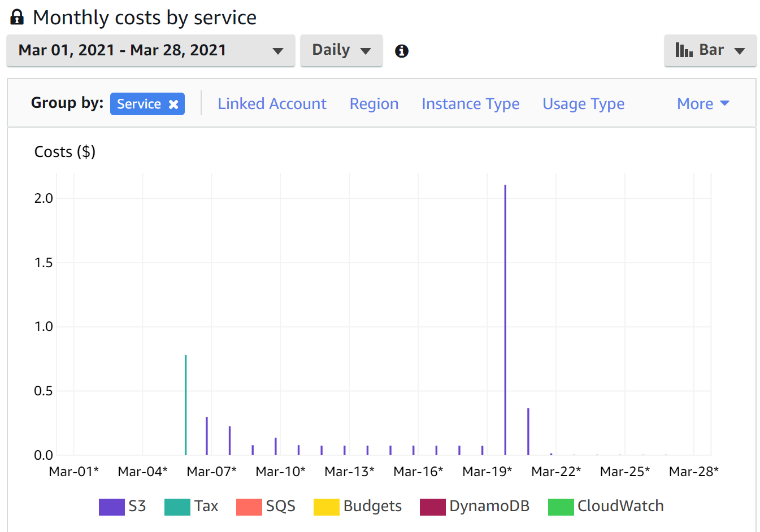Click the lock icon beside Monthly costs title
Viewport: 760px width, 532px height.
pos(17,18)
